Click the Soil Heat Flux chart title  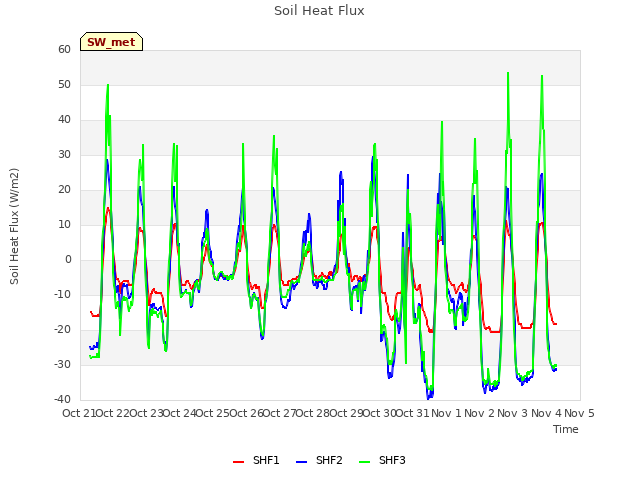point(319,11)
